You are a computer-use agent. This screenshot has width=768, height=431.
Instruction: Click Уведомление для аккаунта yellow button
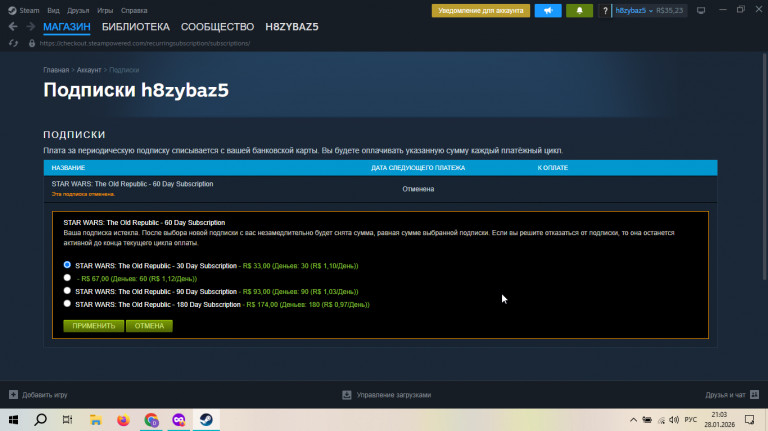click(x=480, y=10)
